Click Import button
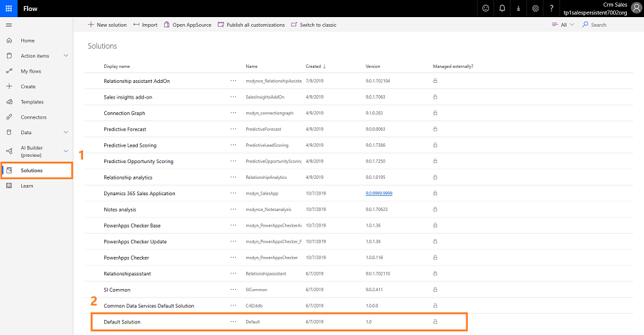The height and width of the screenshot is (335, 644). click(145, 25)
